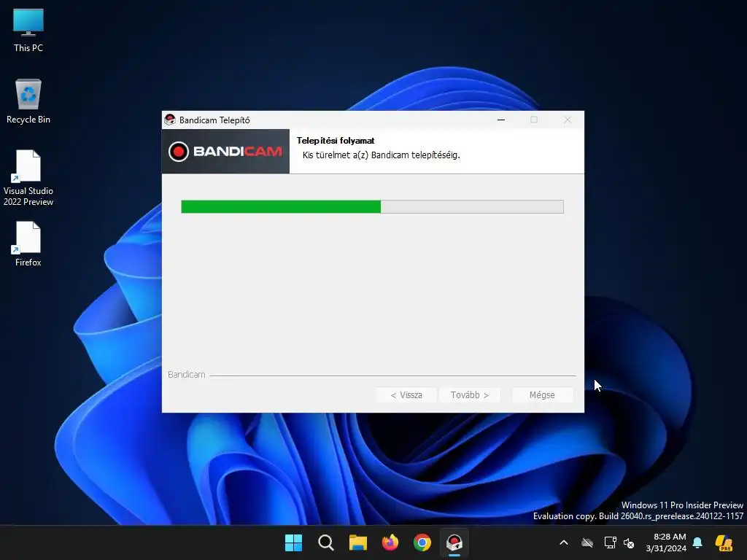Select Bandicam installer taskbar icon
This screenshot has height=560, width=747.
454,542
